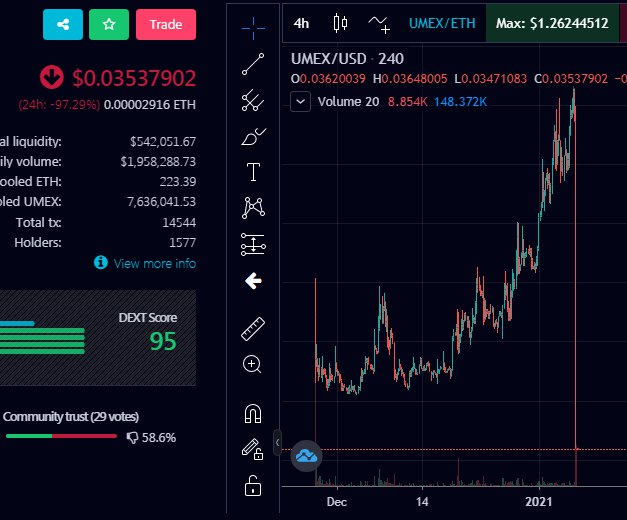
Task: Collapse the Volume indicator legend chevron
Action: [301, 102]
